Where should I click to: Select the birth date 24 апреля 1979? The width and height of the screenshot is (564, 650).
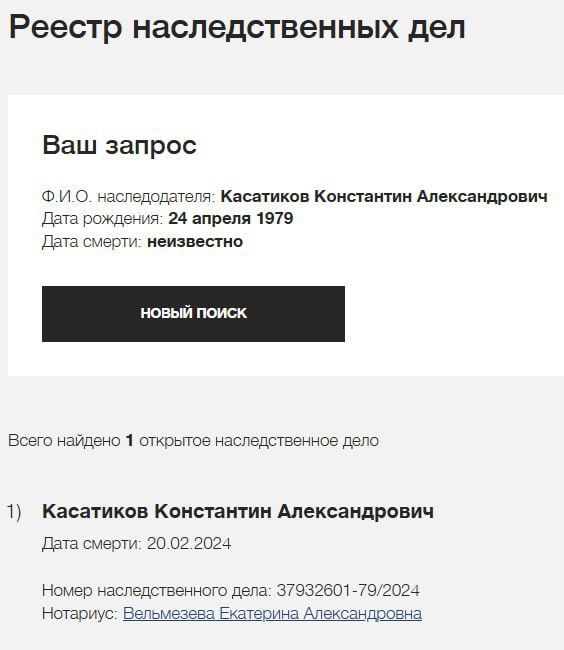pyautogui.click(x=230, y=218)
